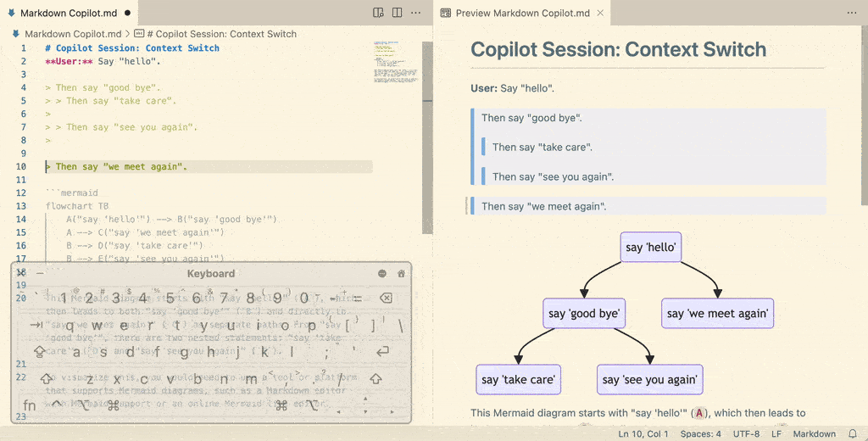Select language mode Markdown in status bar

pyautogui.click(x=815, y=434)
